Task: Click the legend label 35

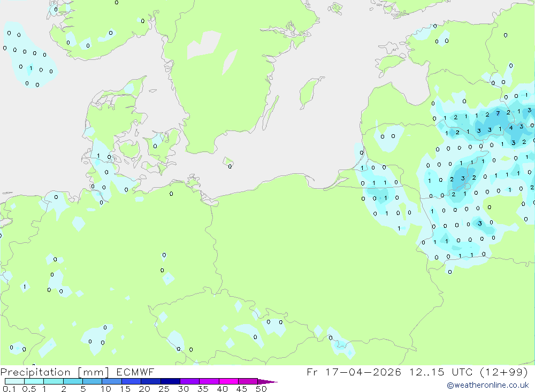Action: click(x=203, y=389)
